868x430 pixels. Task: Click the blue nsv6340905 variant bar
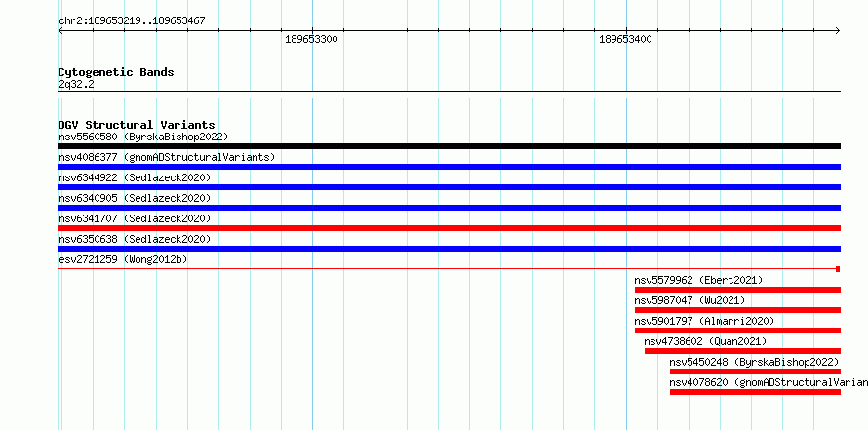click(449, 208)
